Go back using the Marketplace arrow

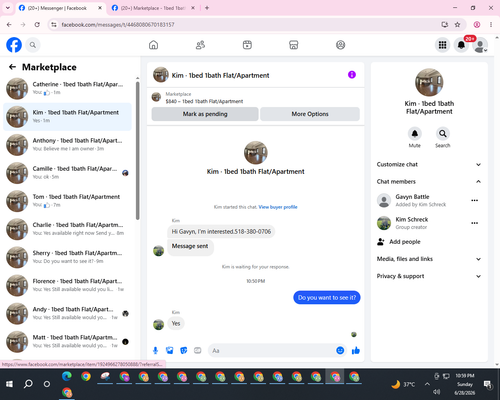pyautogui.click(x=12, y=67)
